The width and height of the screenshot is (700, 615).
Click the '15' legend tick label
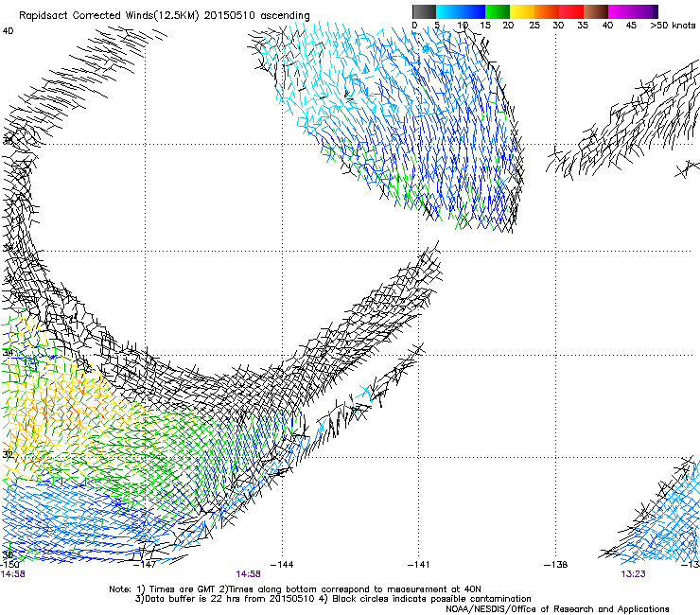point(485,25)
